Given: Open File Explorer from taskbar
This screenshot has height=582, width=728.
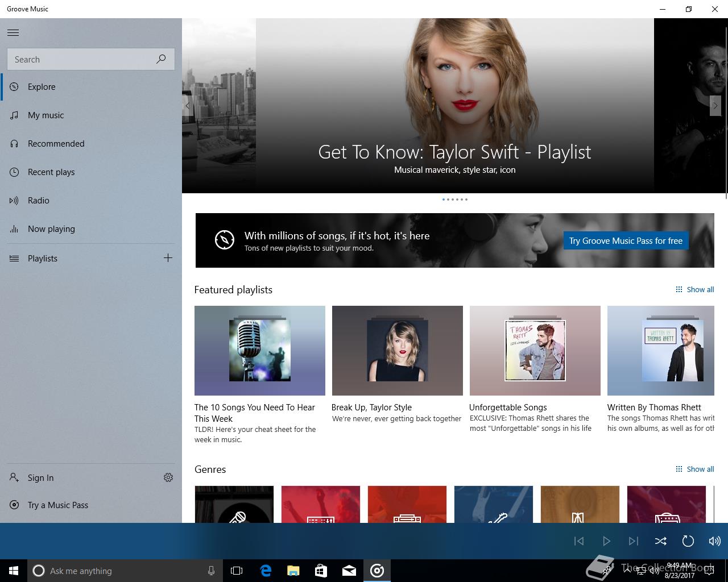Looking at the screenshot, I should pos(293,571).
